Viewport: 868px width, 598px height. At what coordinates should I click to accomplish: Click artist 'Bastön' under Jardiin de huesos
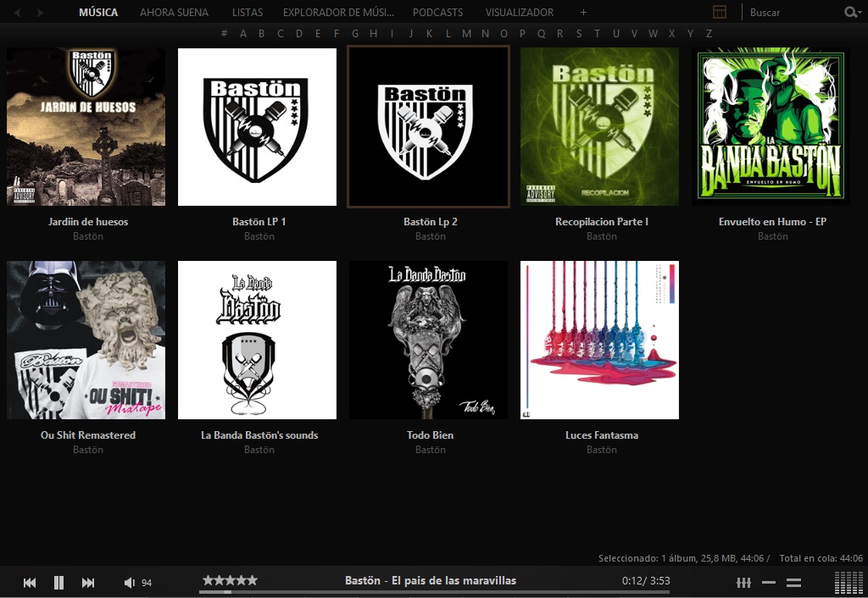coord(88,236)
